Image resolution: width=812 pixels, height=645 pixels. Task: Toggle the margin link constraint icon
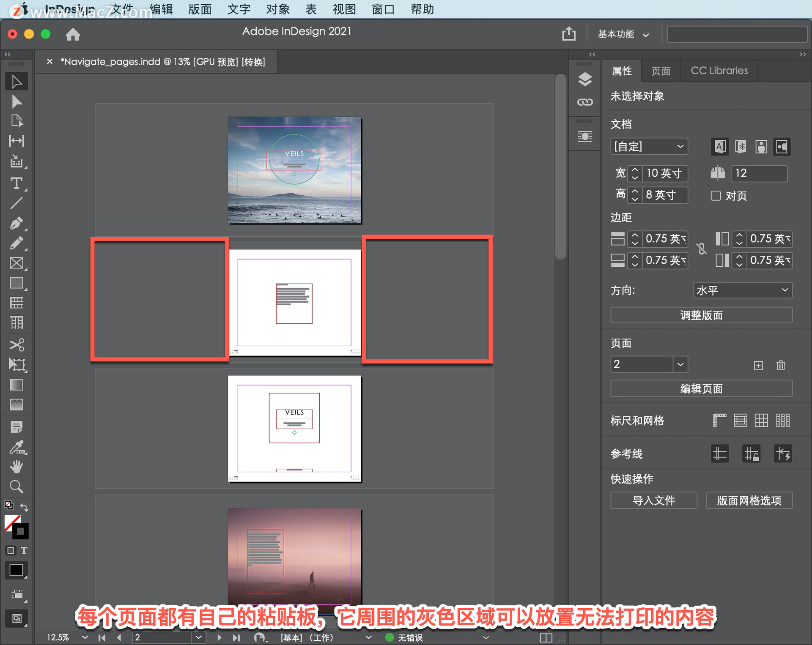tap(702, 249)
